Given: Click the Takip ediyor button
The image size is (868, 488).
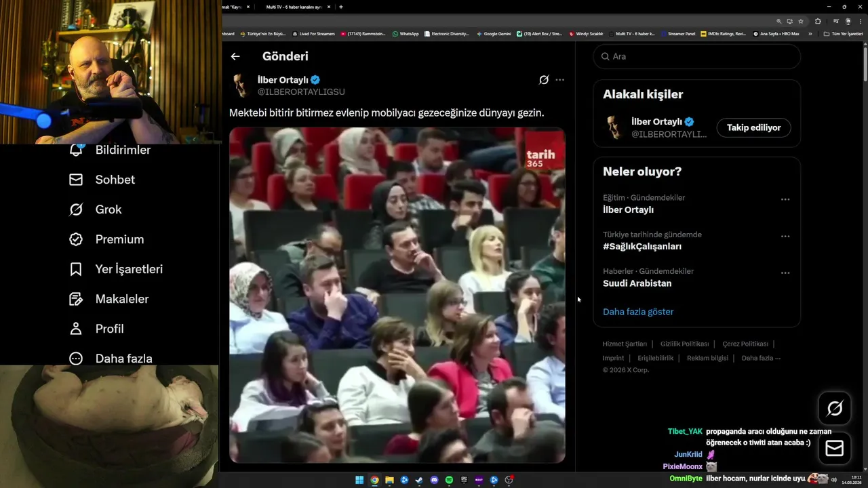Looking at the screenshot, I should click(x=753, y=127).
